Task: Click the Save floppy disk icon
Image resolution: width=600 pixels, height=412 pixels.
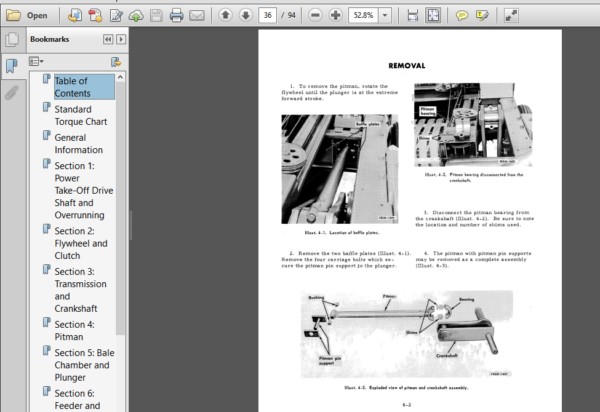Action: click(156, 15)
